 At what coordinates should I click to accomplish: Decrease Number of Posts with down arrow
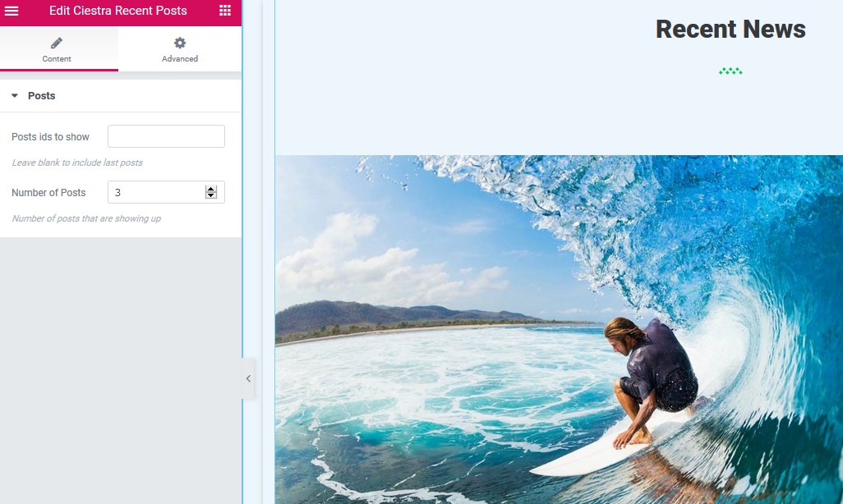click(x=210, y=195)
